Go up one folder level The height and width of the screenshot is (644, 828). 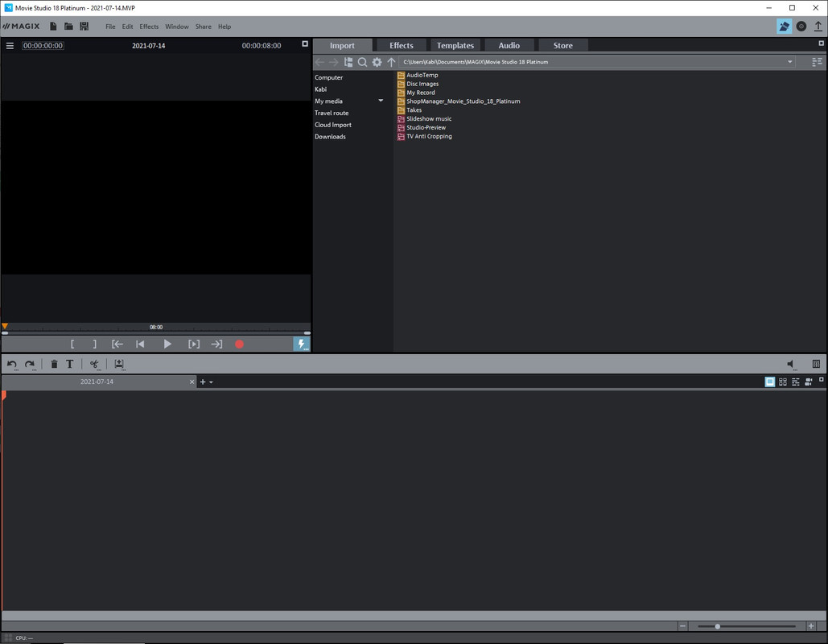(x=391, y=62)
